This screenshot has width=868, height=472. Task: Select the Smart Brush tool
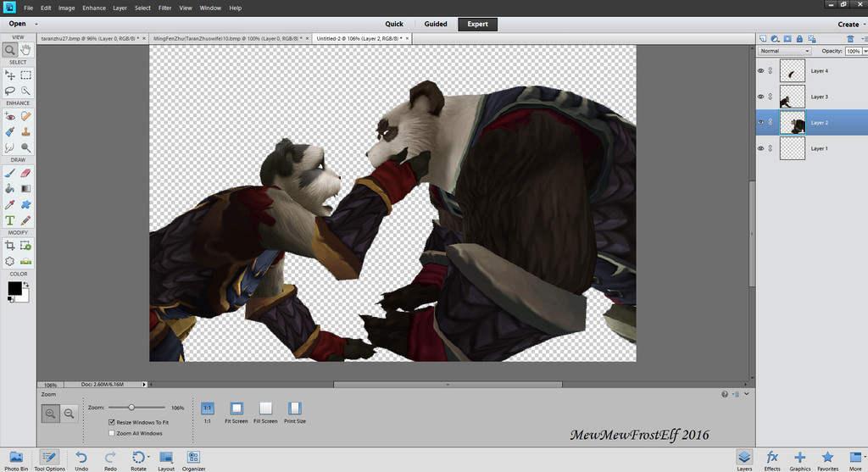pos(10,131)
